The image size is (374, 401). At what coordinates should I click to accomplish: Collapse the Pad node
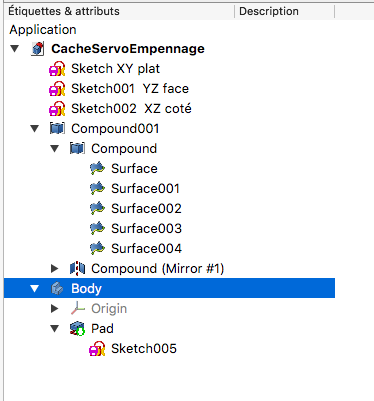[x=55, y=329]
